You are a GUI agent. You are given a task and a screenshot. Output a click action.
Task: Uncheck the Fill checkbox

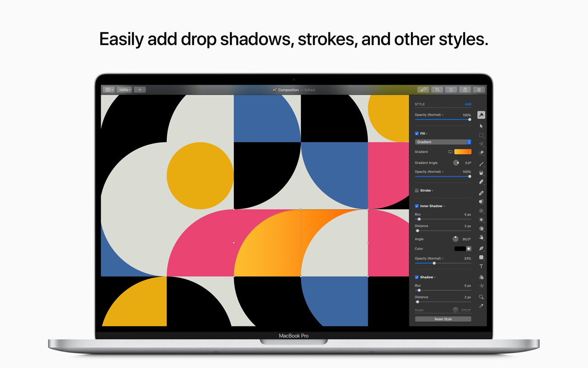(417, 133)
